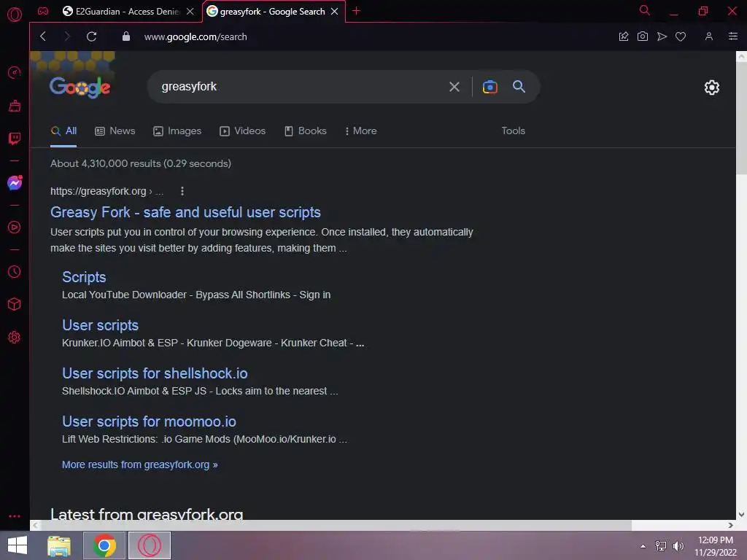Switch to Videos results

242,131
